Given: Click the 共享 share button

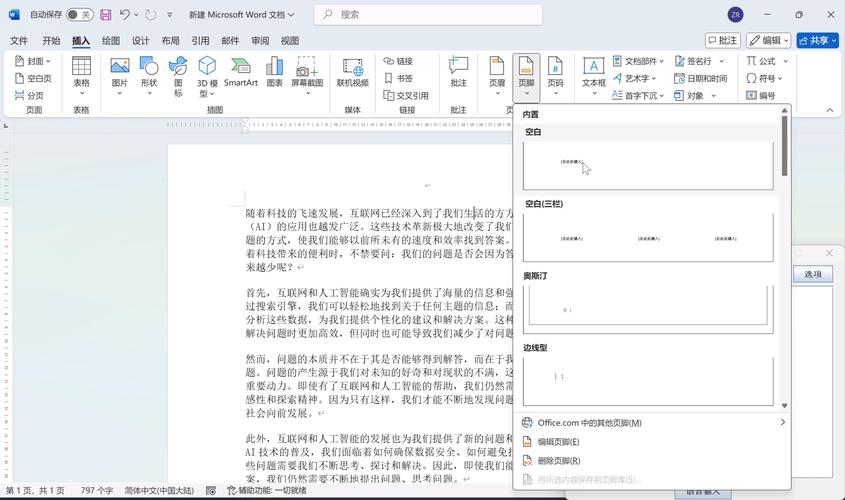Looking at the screenshot, I should point(818,40).
